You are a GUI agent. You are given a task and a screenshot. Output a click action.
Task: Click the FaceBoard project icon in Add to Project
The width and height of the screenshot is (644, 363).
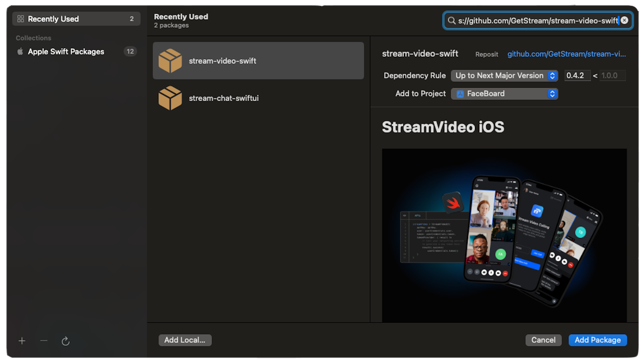460,94
